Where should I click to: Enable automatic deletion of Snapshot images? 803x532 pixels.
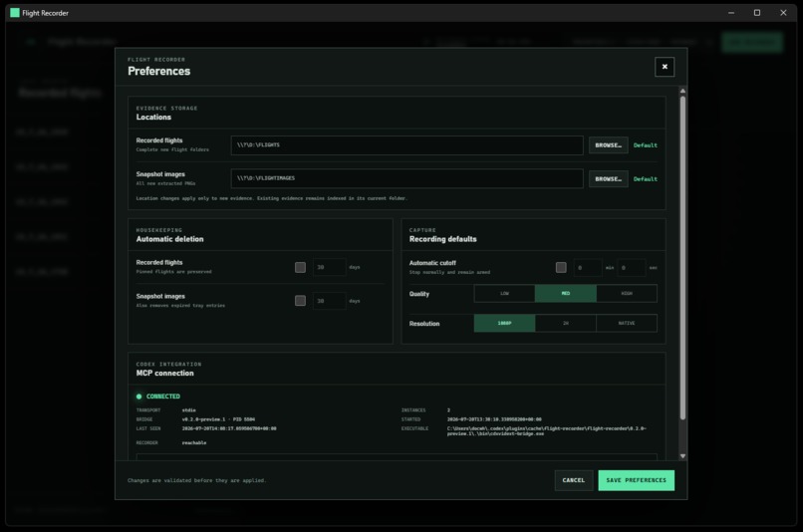pos(300,301)
